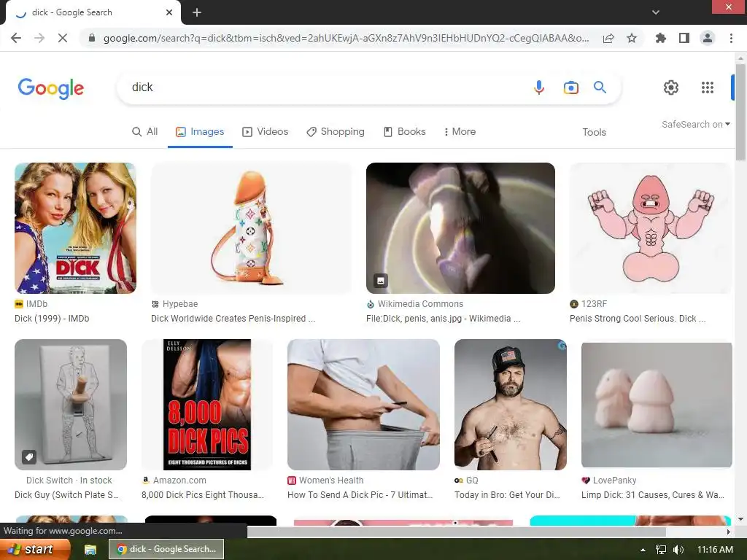Open the Google apps grid
The image size is (747, 560).
(x=708, y=87)
